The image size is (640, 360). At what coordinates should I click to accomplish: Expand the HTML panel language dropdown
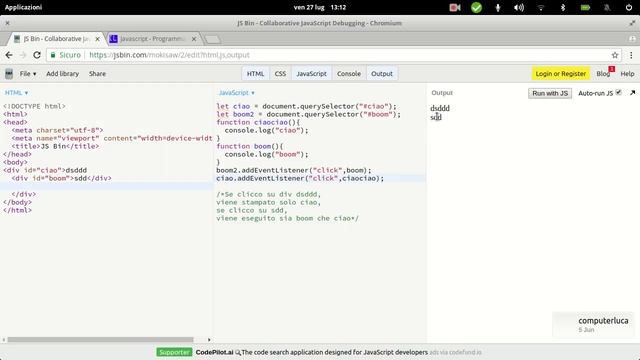(x=16, y=93)
